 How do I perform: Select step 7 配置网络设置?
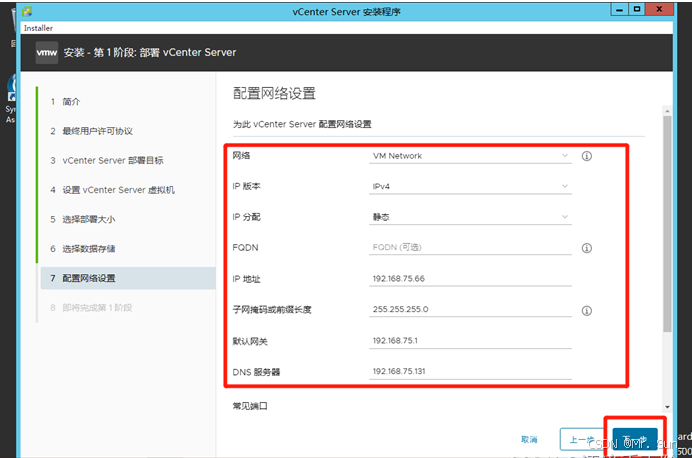tap(128, 278)
